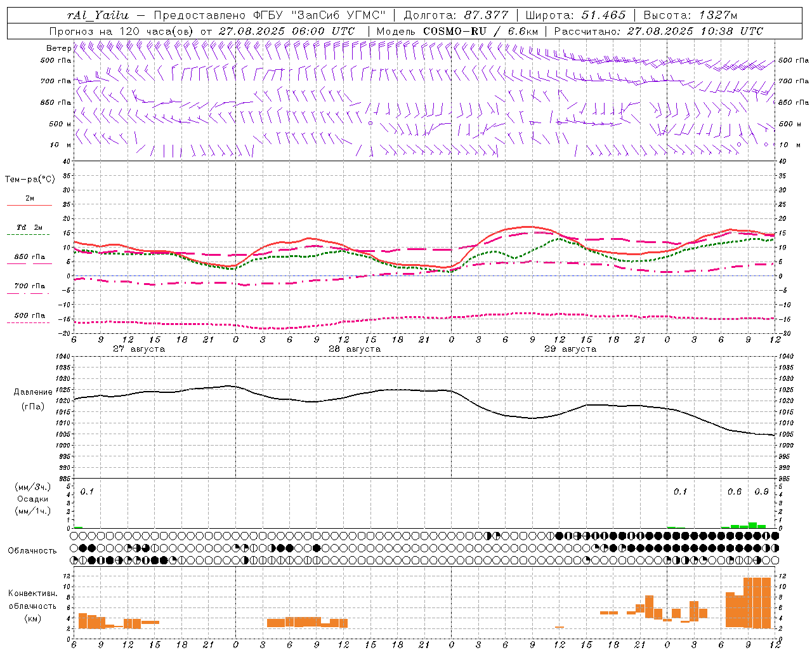Click the Осадки precipitation label
The width and height of the screenshot is (812, 650).
(33, 499)
